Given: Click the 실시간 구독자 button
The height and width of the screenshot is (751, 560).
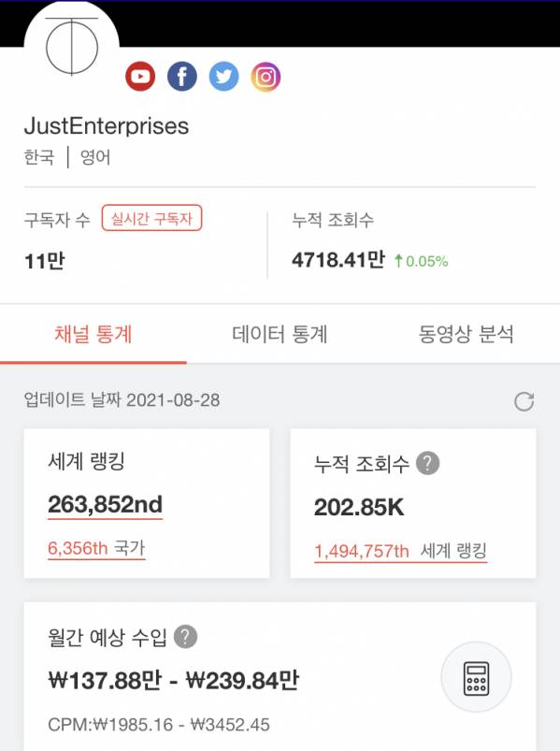Looking at the screenshot, I should coord(151,218).
